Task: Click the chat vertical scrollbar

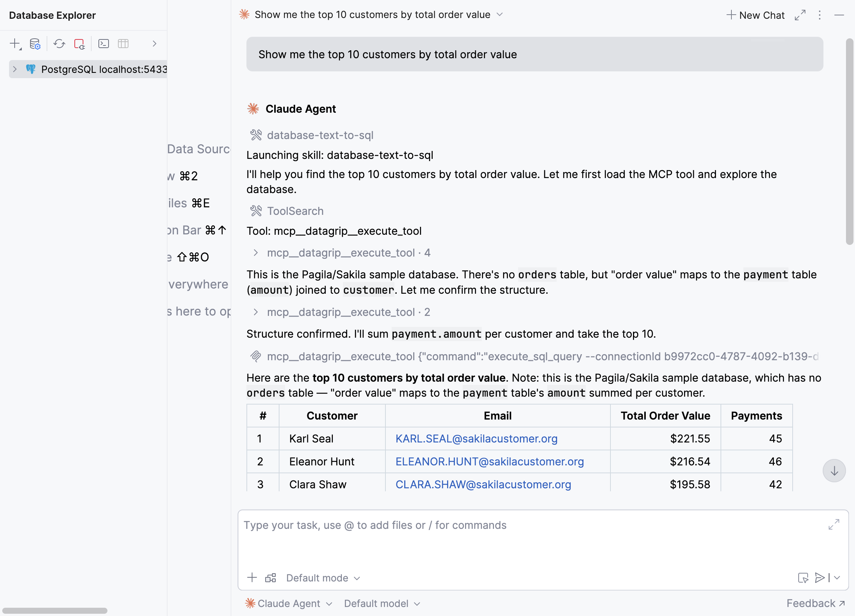Action: (850, 142)
